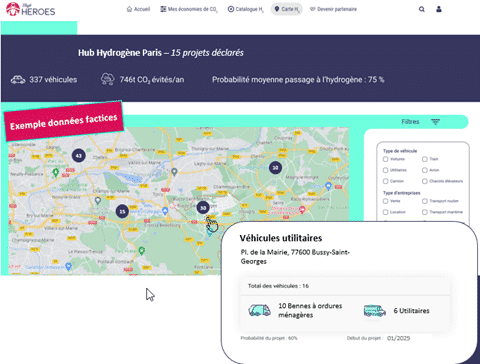The height and width of the screenshot is (364, 480).
Task: Tick the Camion filter checkbox
Action: (385, 181)
